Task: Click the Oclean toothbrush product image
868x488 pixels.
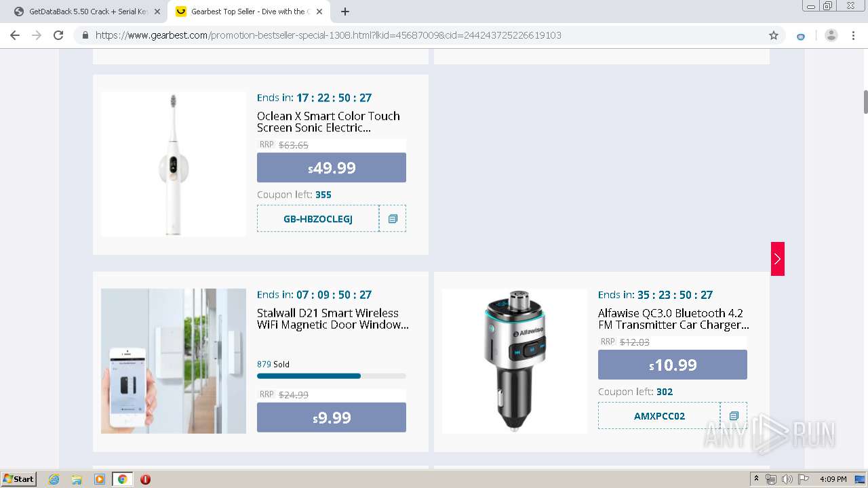Action: coord(174,165)
